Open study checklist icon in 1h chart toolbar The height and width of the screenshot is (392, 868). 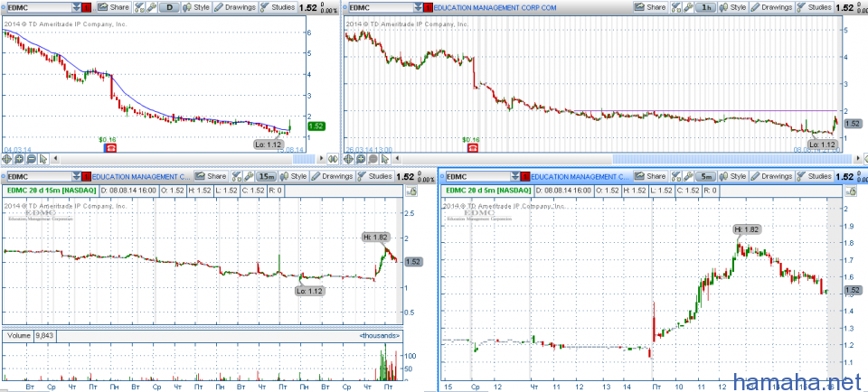(x=675, y=8)
